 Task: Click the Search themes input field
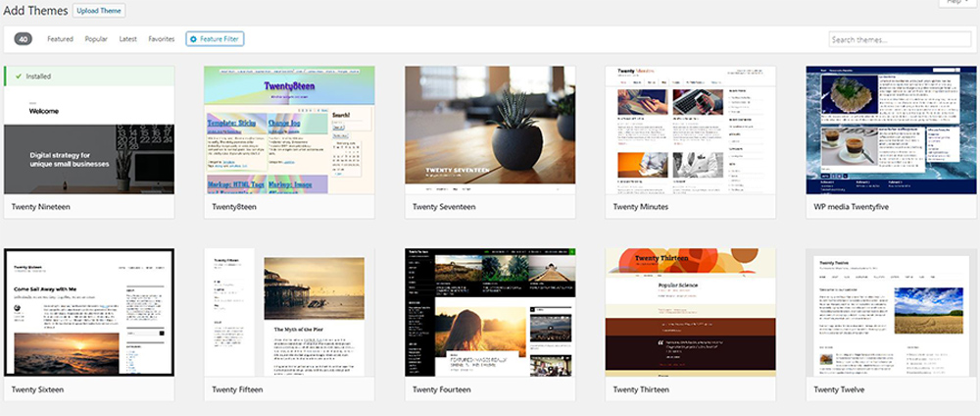(900, 39)
